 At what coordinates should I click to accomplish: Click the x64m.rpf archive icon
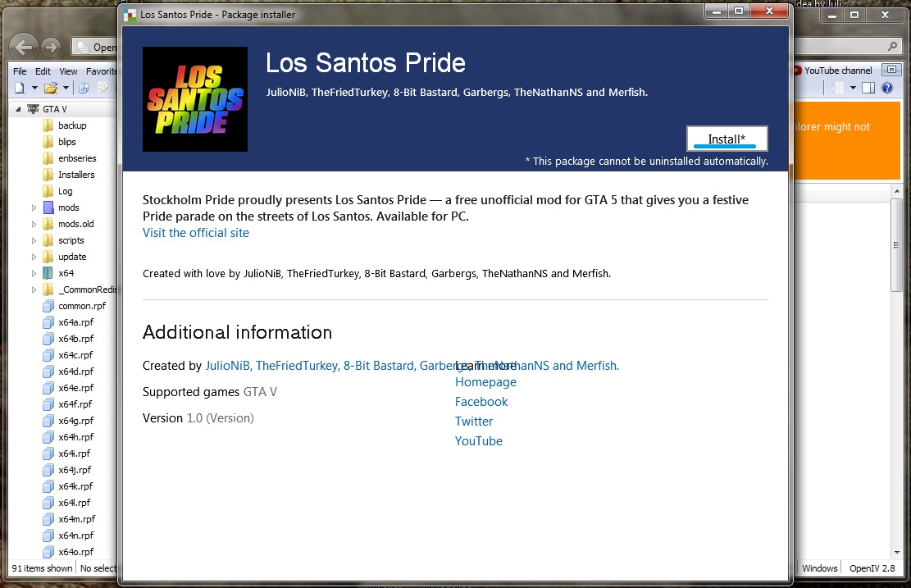pos(48,519)
